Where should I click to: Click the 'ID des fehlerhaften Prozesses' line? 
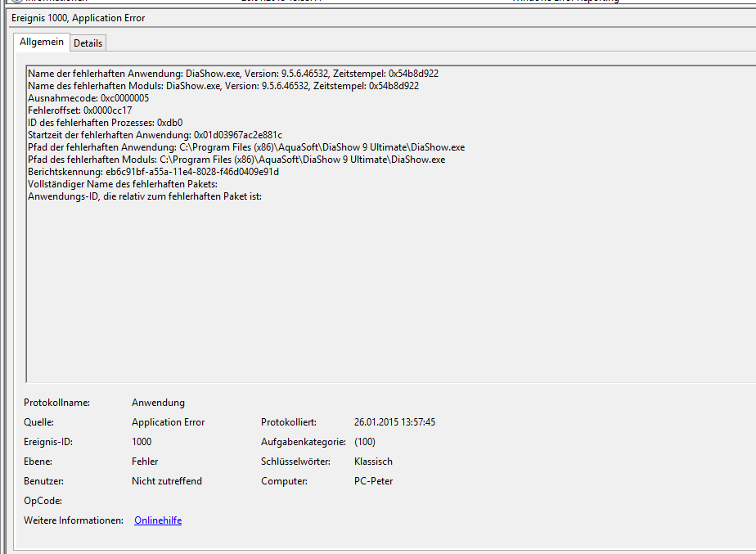click(106, 123)
